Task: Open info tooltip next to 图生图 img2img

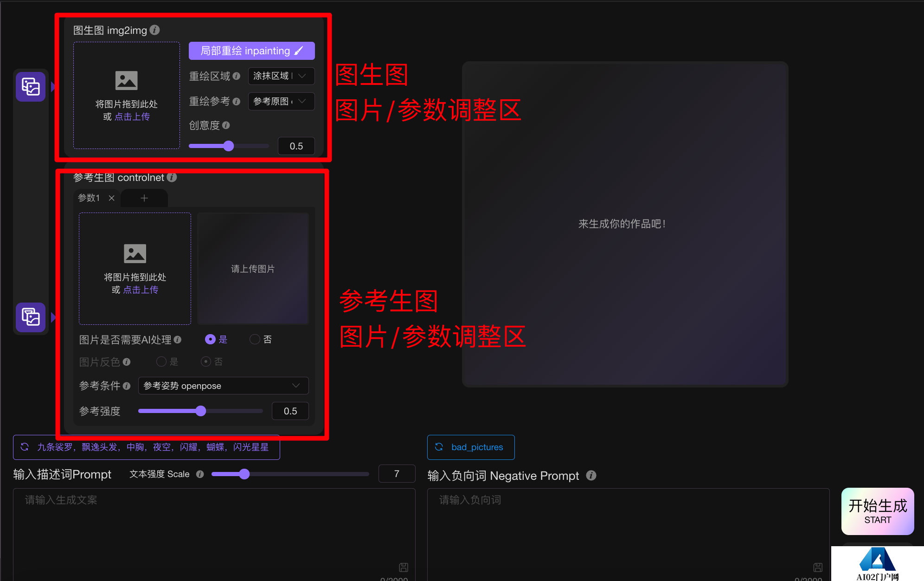Action: point(155,30)
